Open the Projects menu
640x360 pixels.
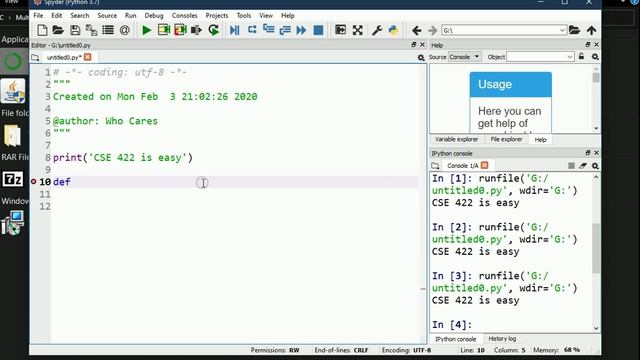[217, 16]
